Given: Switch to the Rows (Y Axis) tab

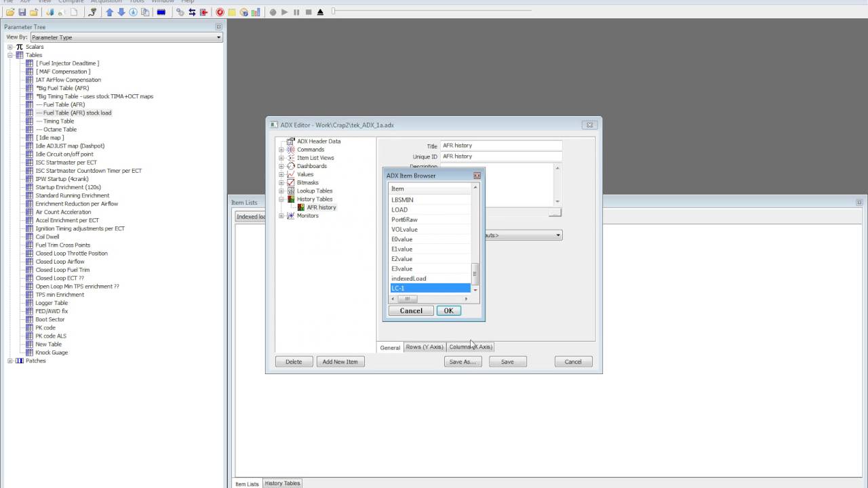Looking at the screenshot, I should pos(425,347).
